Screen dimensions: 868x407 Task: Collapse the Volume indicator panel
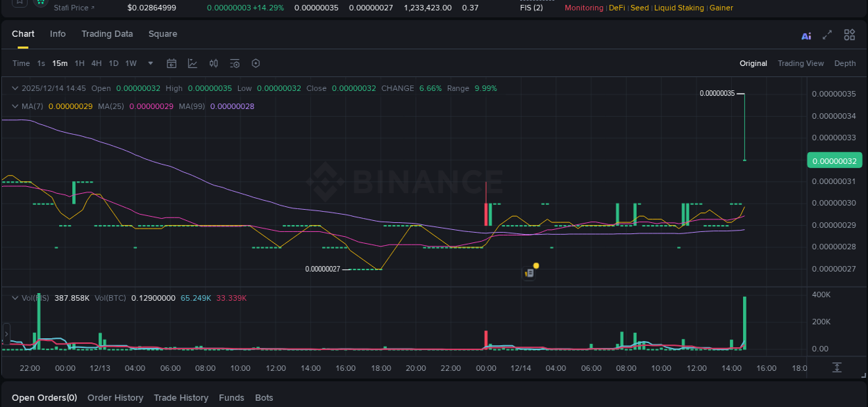14,297
